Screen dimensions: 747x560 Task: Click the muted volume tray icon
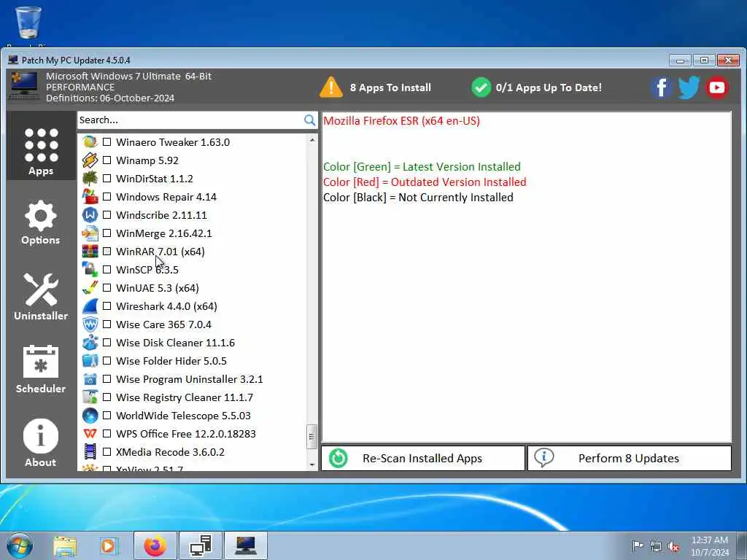coord(673,547)
